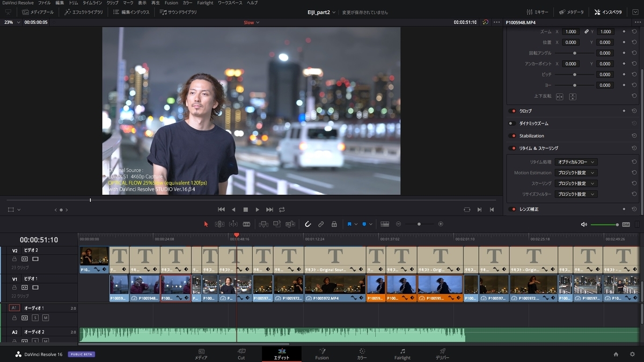Viewport: 644px width, 362px height.
Task: Adjust the 回転アングル slider
Action: pos(575,53)
